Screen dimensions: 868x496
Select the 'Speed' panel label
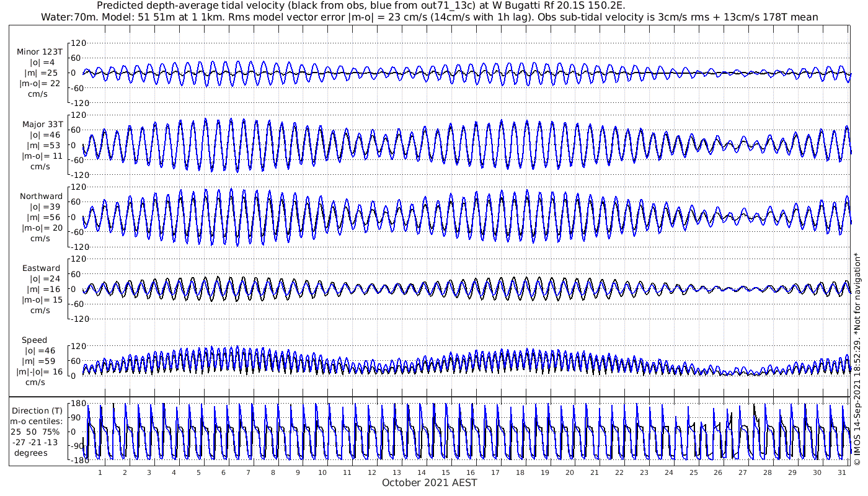34,340
